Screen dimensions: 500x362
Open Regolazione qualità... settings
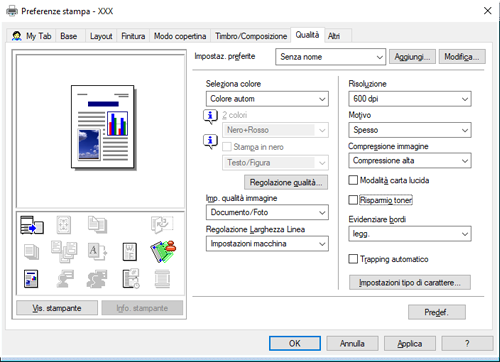(x=286, y=182)
